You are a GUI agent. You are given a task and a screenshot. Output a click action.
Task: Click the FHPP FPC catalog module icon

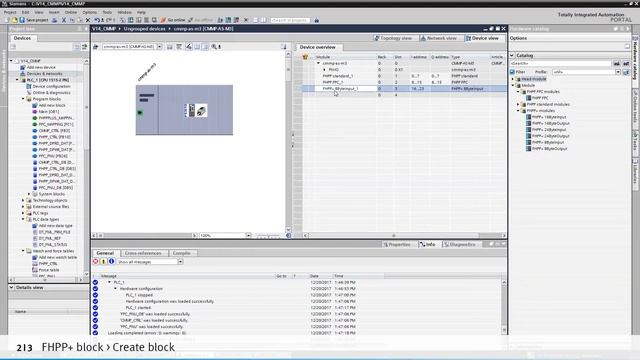tap(529, 98)
